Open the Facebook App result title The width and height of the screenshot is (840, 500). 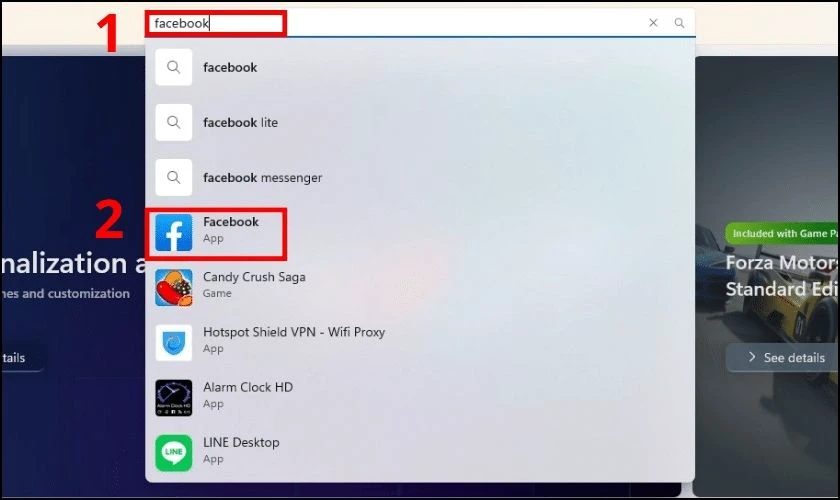point(231,222)
